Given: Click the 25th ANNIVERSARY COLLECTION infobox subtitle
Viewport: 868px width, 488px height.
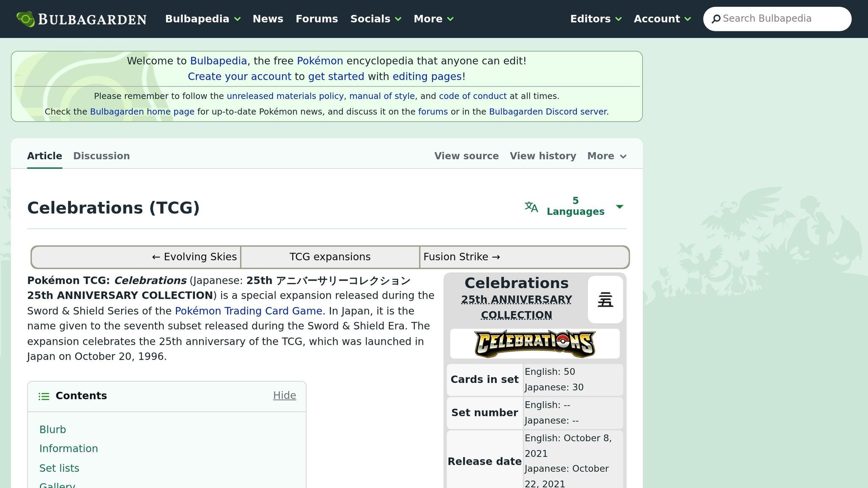Looking at the screenshot, I should pyautogui.click(x=516, y=307).
